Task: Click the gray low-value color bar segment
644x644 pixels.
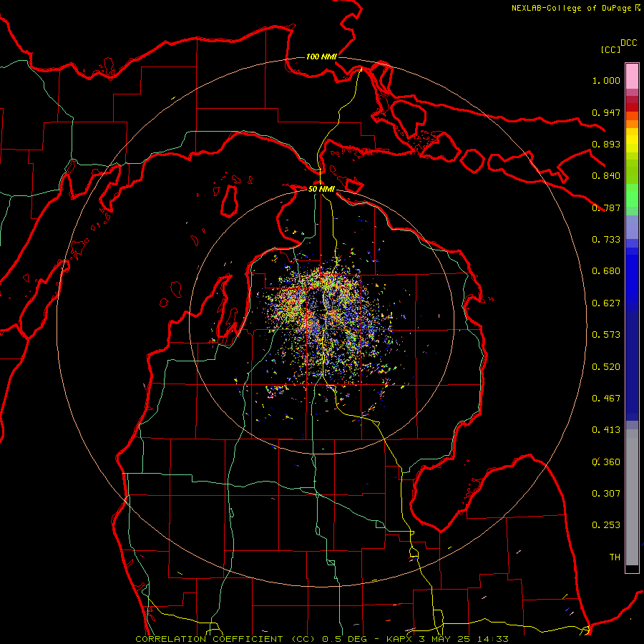Action: (632, 497)
